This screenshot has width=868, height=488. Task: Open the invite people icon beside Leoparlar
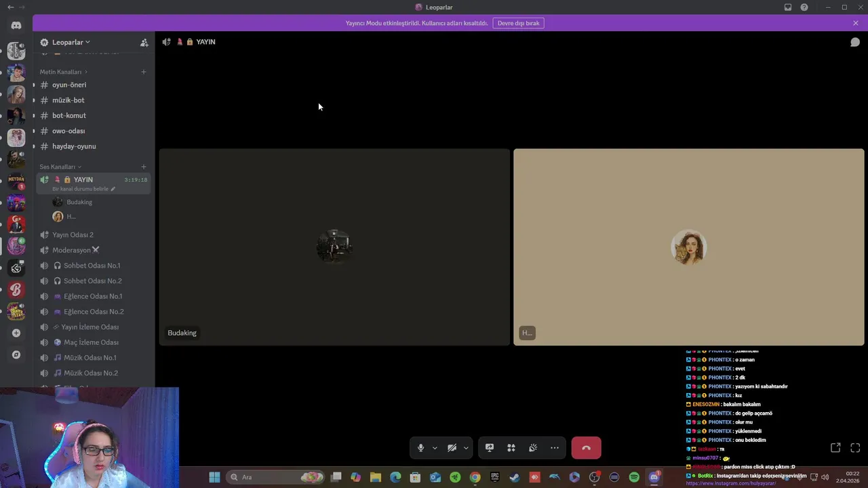[x=144, y=42]
